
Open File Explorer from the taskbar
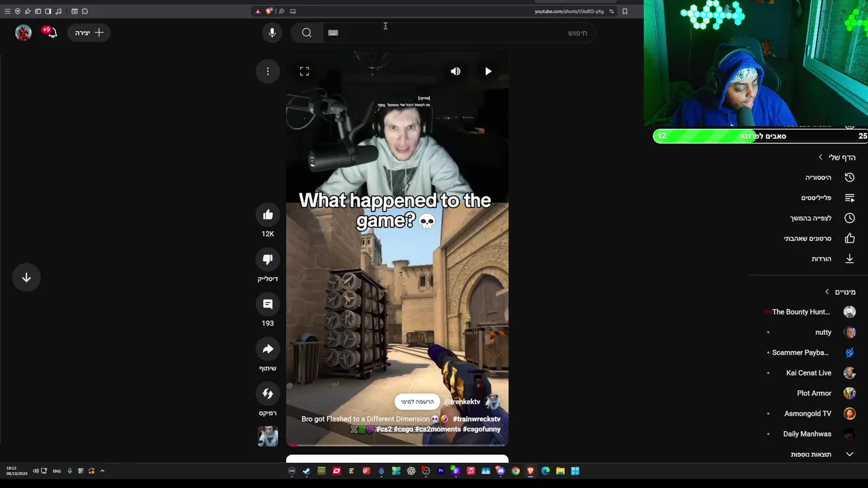click(560, 471)
